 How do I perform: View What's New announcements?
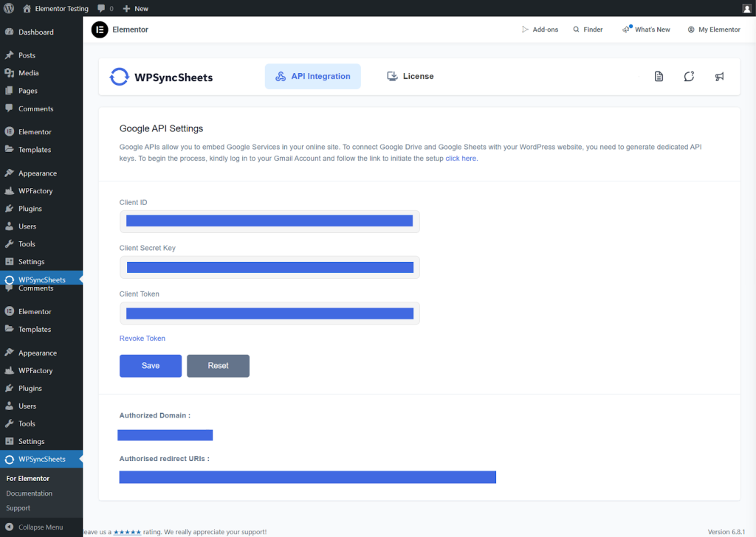pos(646,30)
